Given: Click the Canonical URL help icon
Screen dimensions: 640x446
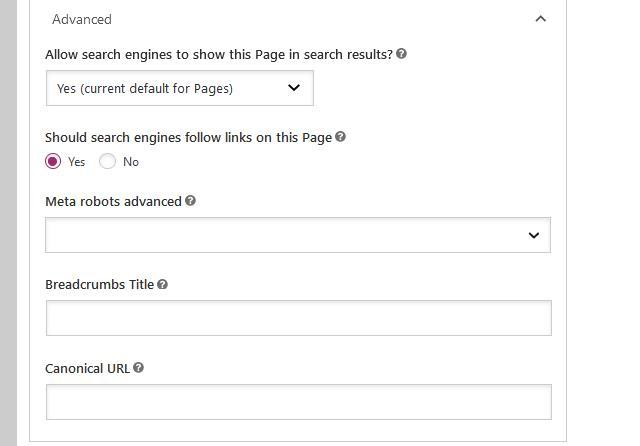Looking at the screenshot, I should tap(138, 368).
